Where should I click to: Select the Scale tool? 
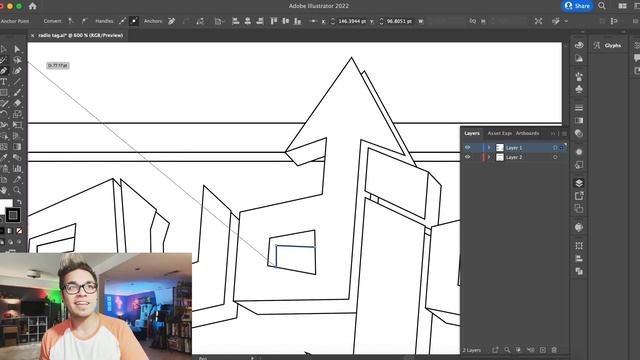(17, 114)
